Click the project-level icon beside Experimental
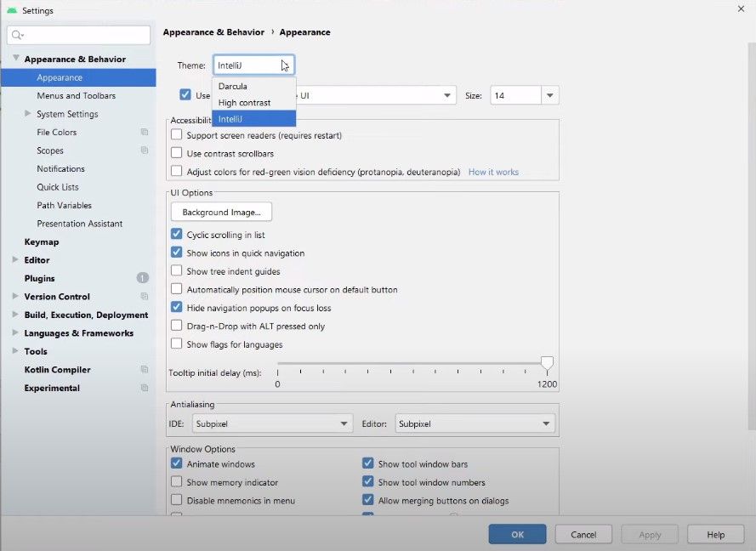 click(145, 388)
